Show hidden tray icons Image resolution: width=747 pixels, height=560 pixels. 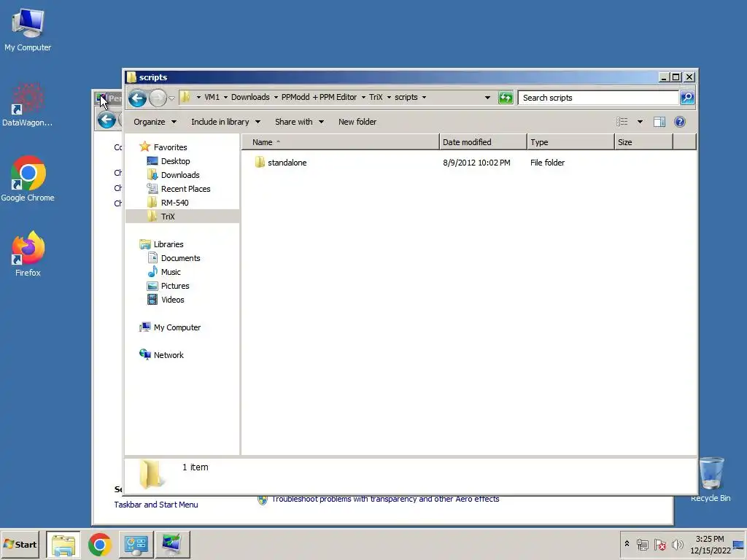point(627,544)
